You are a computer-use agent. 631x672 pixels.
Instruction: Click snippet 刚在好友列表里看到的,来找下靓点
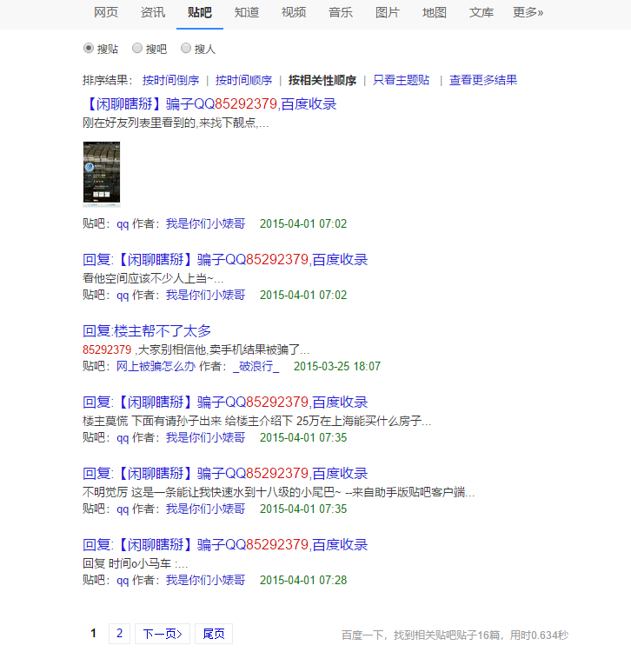click(x=176, y=123)
